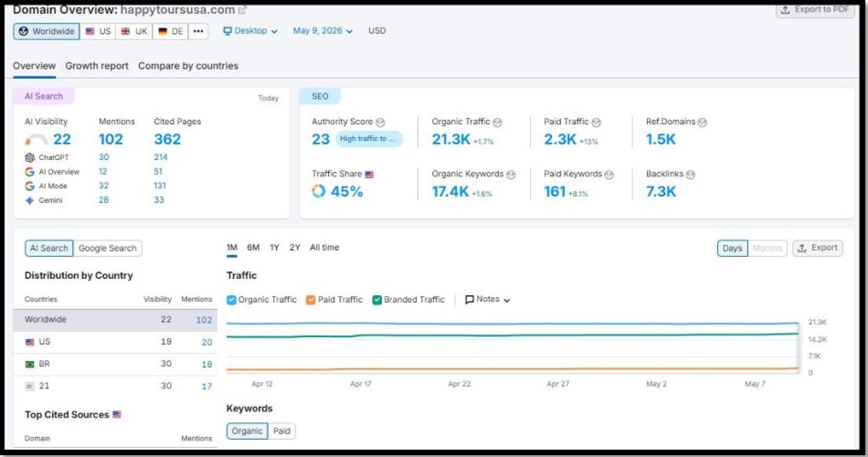Screen dimensions: 868x457
Task: Click the Organic Traffic info icon
Action: [497, 122]
